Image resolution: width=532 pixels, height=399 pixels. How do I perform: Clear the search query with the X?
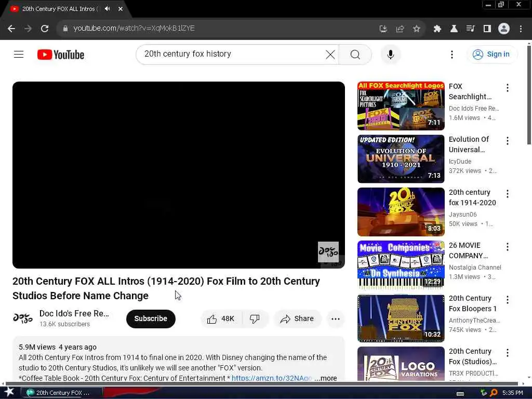tap(330, 54)
